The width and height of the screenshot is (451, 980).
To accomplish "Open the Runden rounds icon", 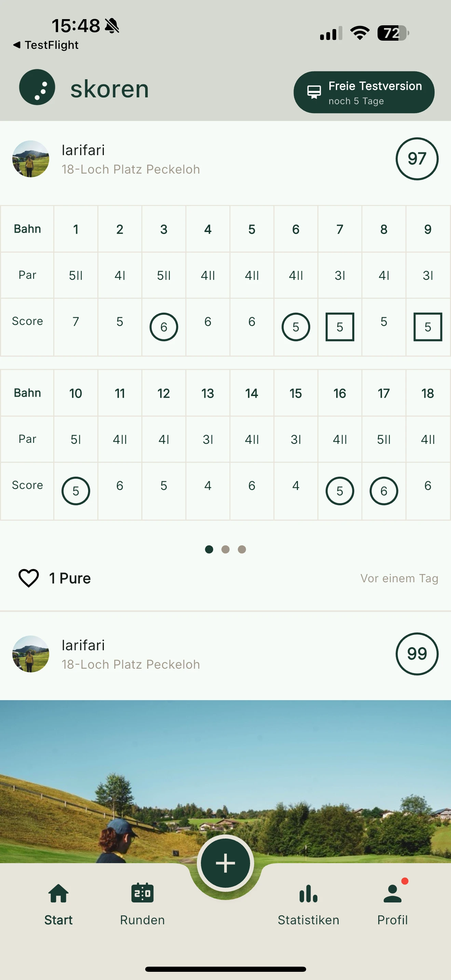I will (142, 893).
